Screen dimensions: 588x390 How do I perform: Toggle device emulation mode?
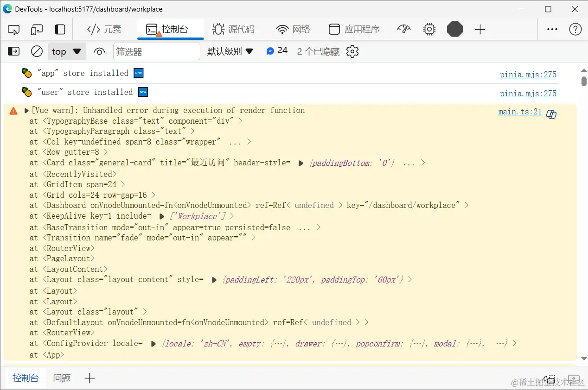[x=37, y=30]
